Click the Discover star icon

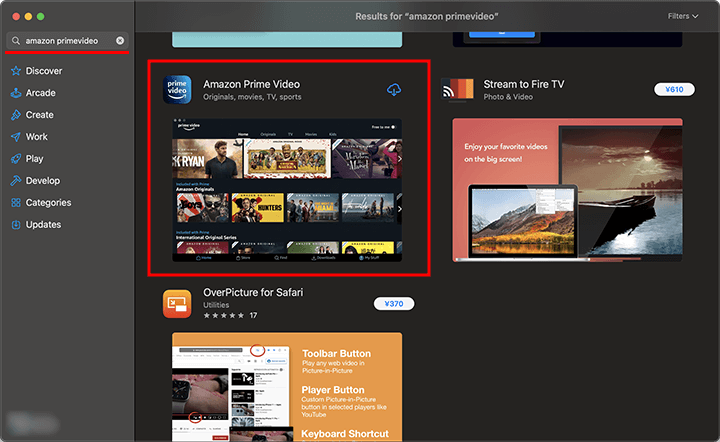[x=16, y=71]
